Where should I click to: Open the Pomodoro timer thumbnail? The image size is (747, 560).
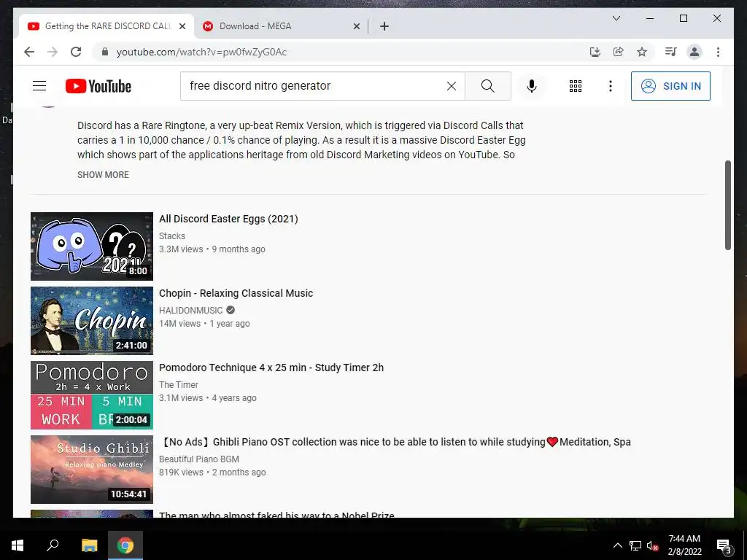tap(92, 394)
